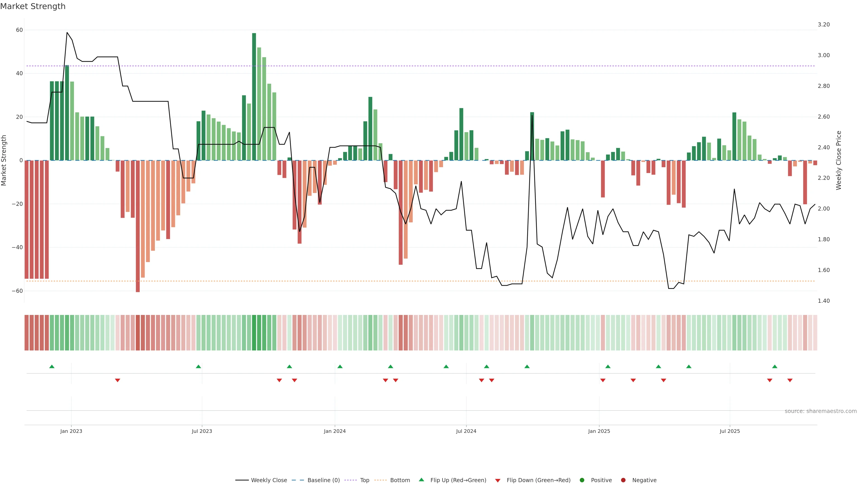Click the leftmost green flip-up triangle marker

pyautogui.click(x=52, y=366)
